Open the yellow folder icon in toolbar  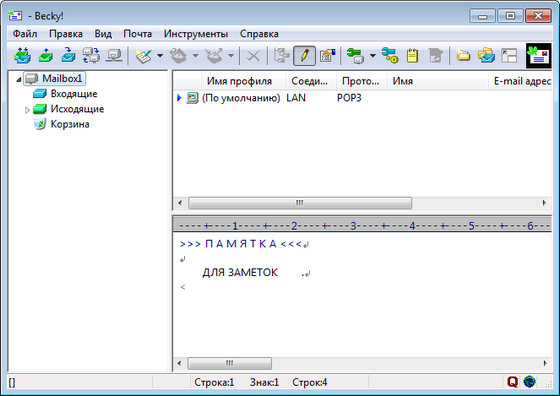pyautogui.click(x=463, y=56)
